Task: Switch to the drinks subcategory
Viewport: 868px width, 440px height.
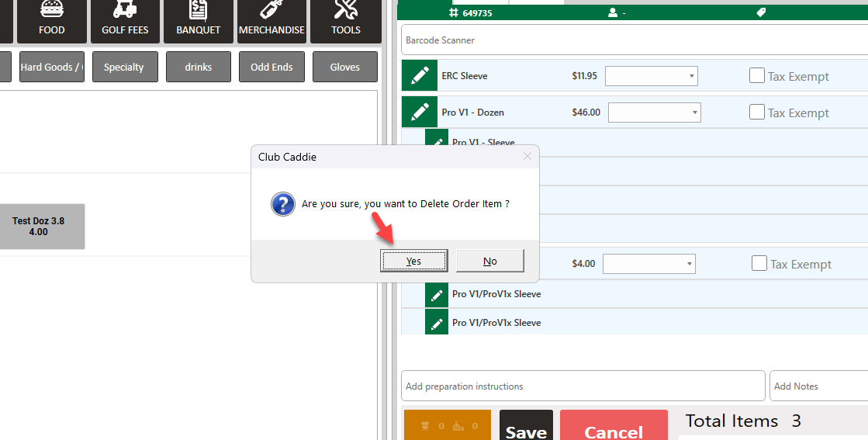Action: tap(199, 67)
